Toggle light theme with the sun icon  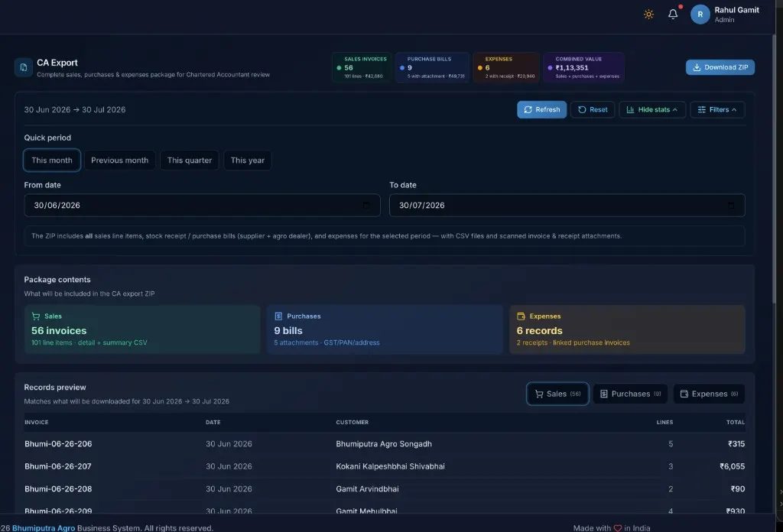coord(648,14)
